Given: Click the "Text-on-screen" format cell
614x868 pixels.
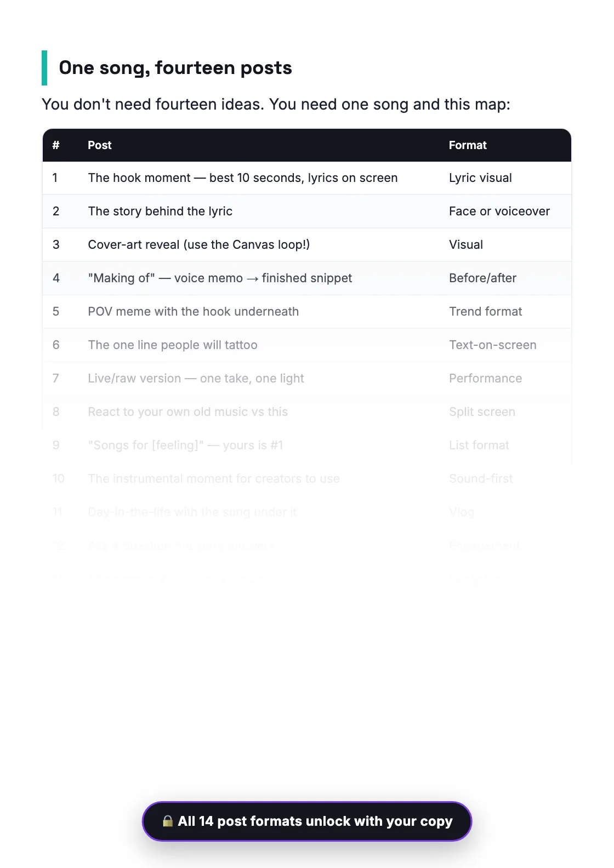Looking at the screenshot, I should (x=493, y=345).
